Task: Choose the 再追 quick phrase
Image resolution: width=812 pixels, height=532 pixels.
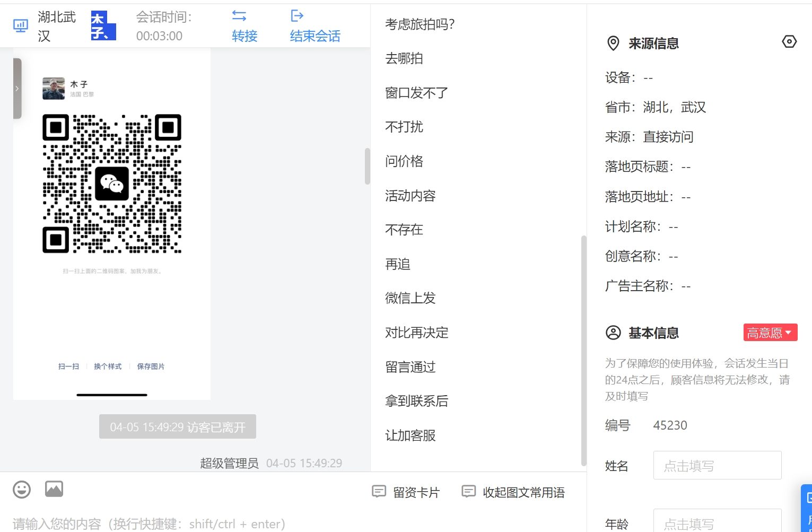Action: pos(398,264)
